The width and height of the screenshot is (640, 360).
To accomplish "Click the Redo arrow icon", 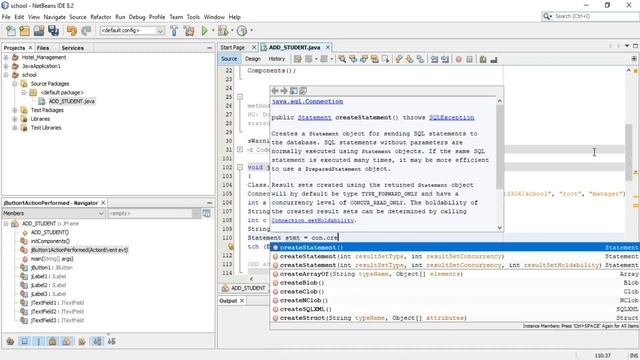I will 86,31.
